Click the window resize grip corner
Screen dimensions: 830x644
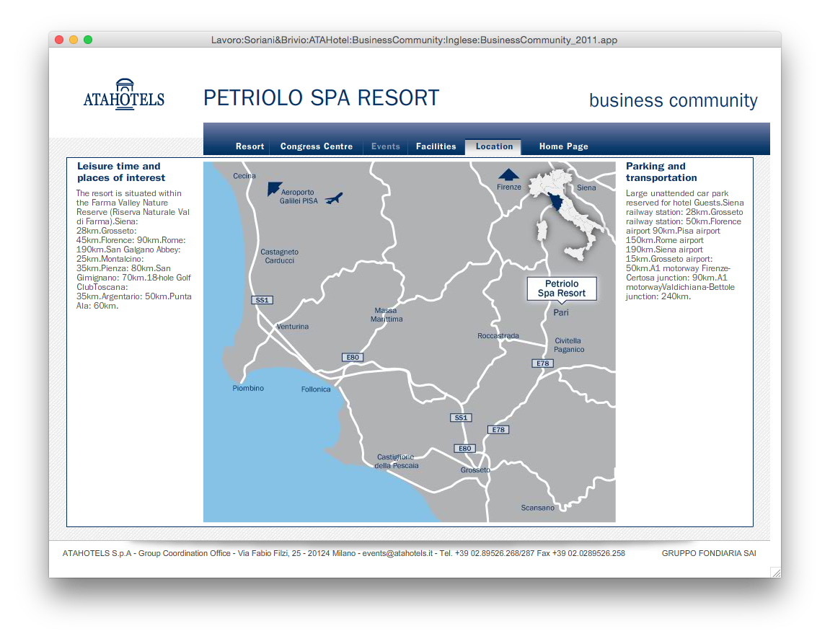(x=775, y=572)
